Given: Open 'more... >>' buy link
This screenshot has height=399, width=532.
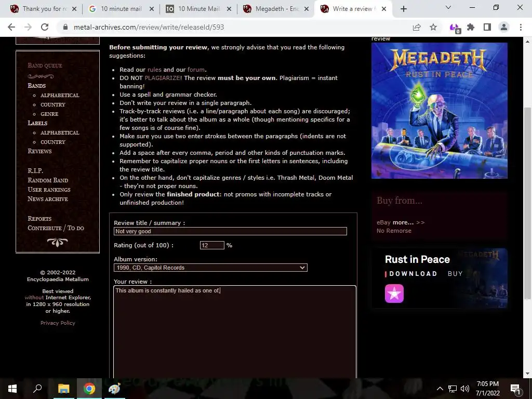Looking at the screenshot, I should 408,222.
